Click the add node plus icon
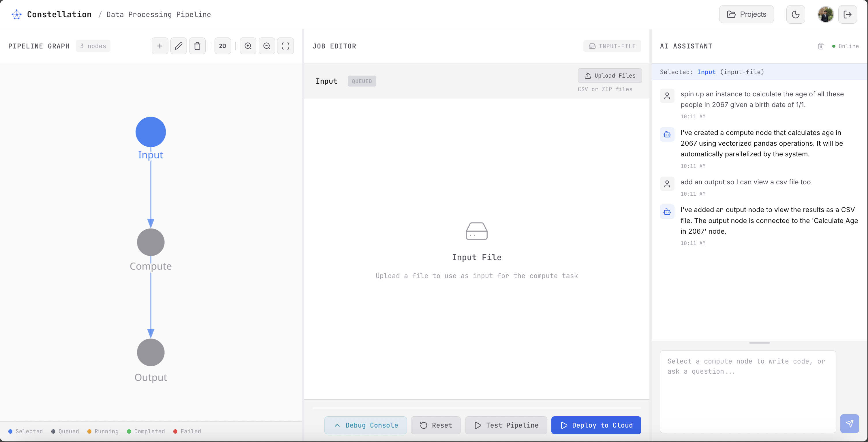This screenshot has height=442, width=868. pos(160,46)
